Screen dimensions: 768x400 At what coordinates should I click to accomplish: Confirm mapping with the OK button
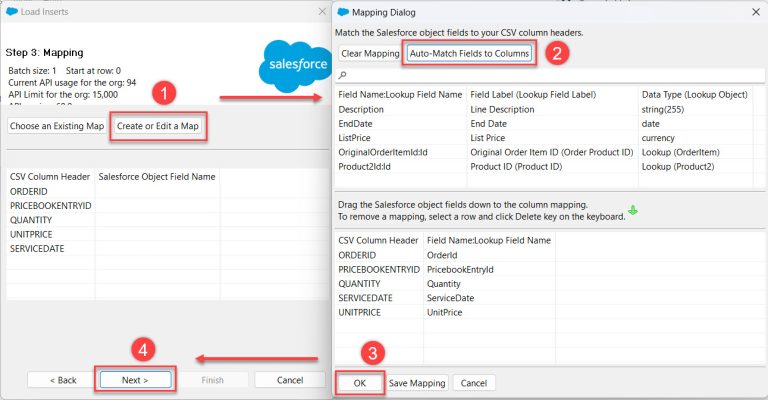point(360,383)
